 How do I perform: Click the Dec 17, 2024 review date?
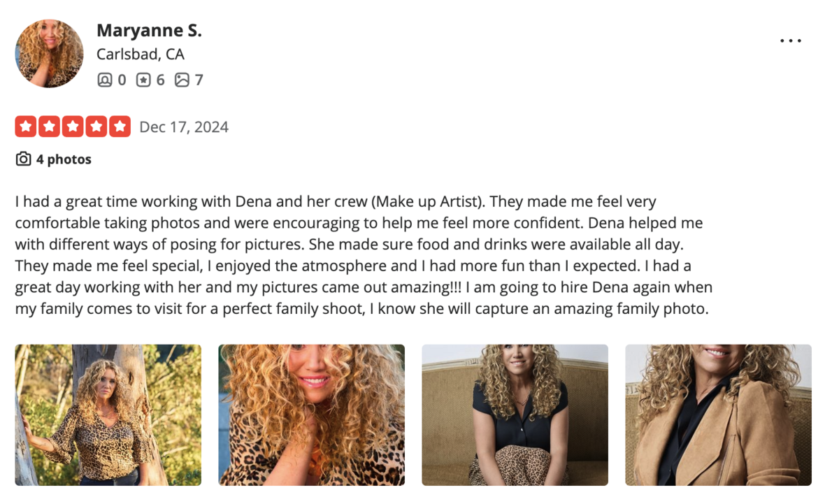pos(184,127)
